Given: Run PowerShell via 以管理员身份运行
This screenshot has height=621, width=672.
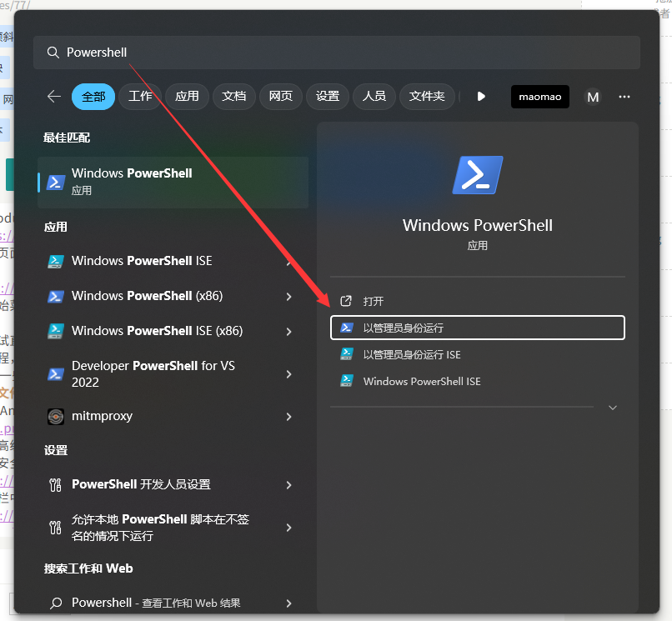Looking at the screenshot, I should (x=478, y=328).
